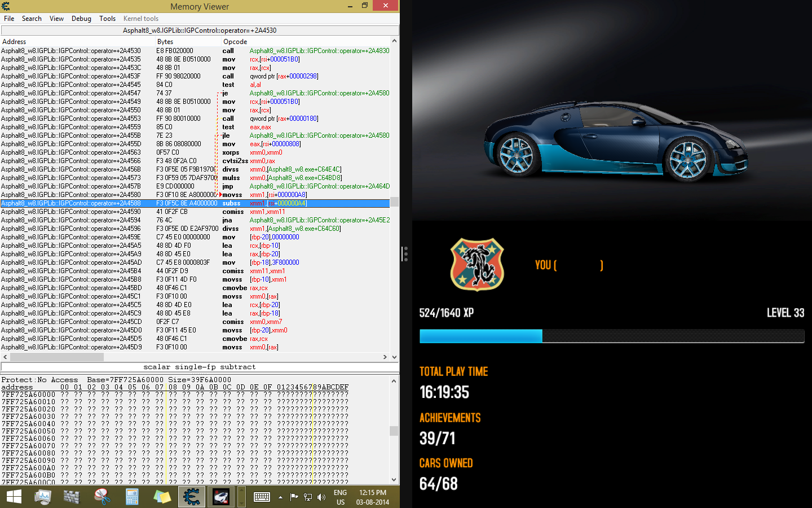Open the volume control speaker icon
This screenshot has width=812, height=508.
[322, 497]
